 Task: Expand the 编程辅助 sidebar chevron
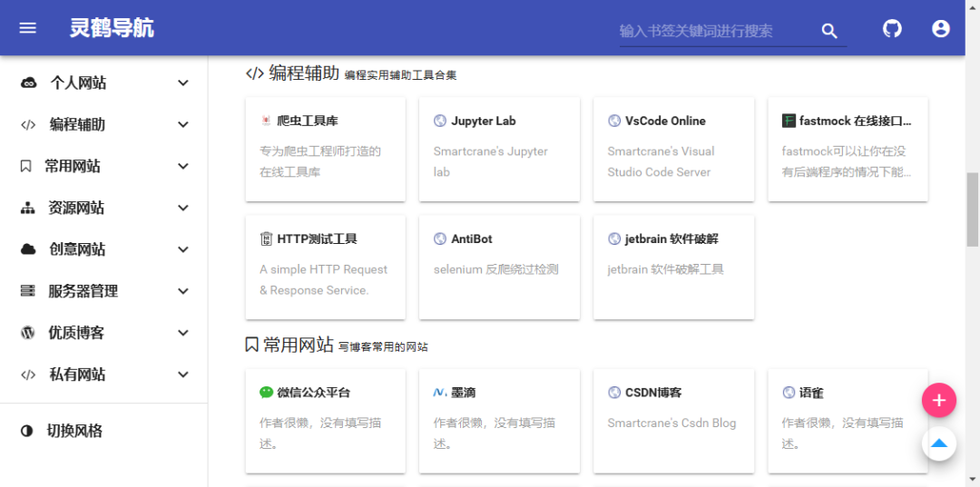click(183, 125)
